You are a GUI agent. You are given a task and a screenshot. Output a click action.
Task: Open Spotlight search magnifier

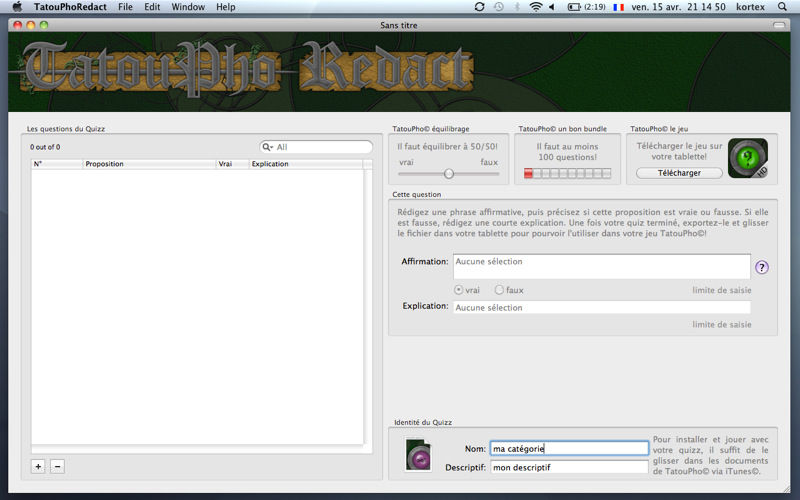(782, 7)
